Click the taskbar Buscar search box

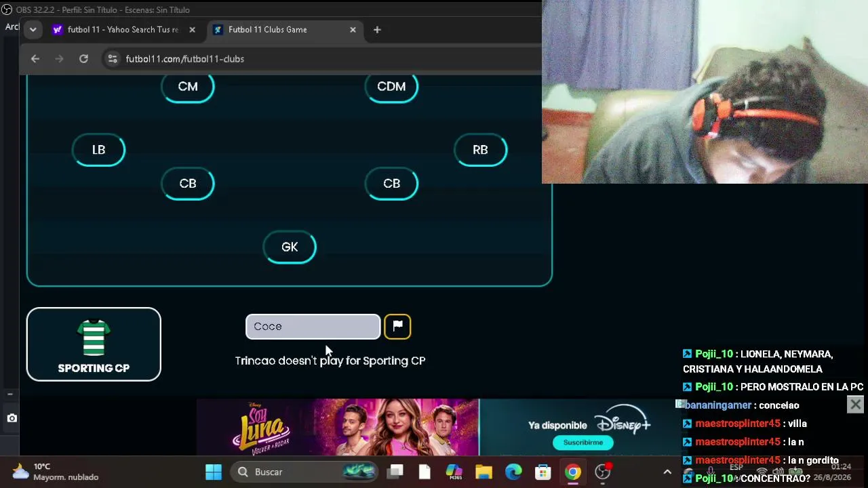tap(305, 472)
